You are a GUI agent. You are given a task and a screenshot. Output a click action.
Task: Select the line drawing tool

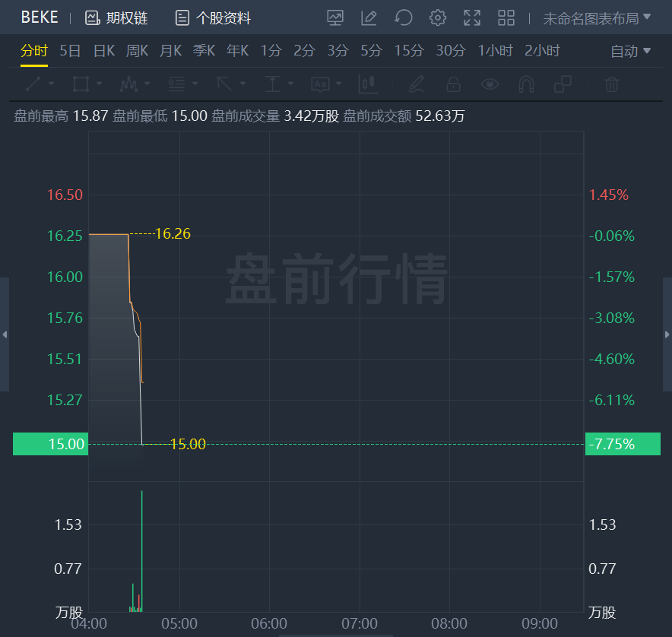click(33, 84)
